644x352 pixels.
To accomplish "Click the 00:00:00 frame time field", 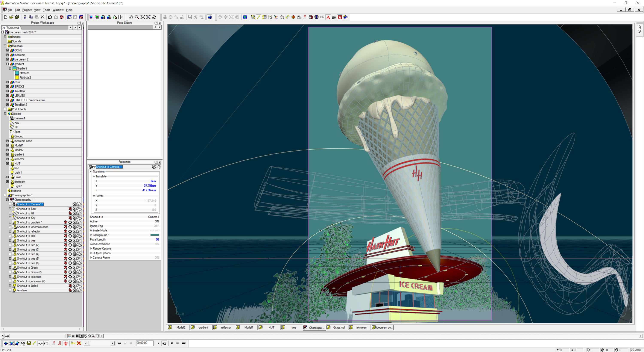I will pos(144,343).
